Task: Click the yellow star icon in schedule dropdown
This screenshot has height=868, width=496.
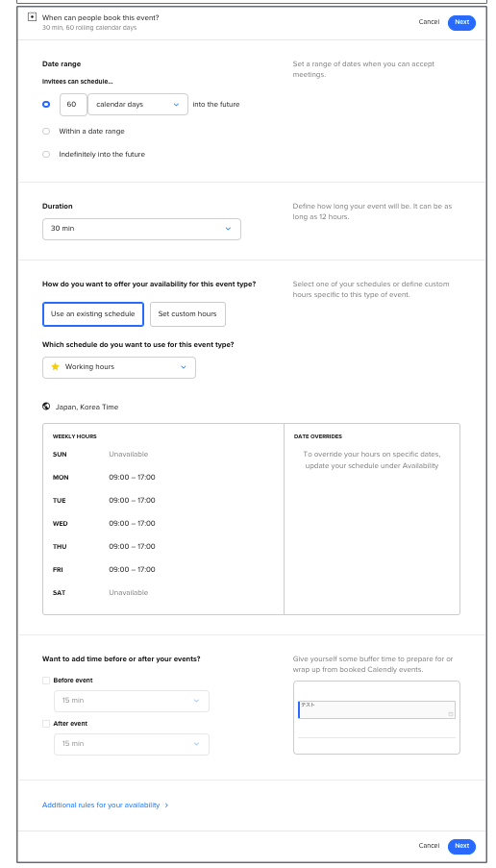Action: pos(55,366)
